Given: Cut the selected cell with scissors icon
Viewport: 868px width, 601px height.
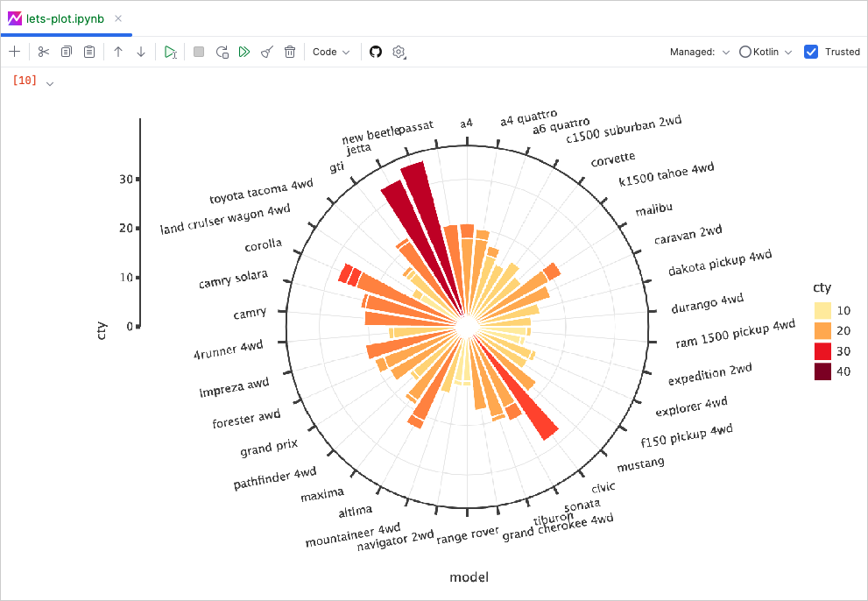Looking at the screenshot, I should pos(44,52).
